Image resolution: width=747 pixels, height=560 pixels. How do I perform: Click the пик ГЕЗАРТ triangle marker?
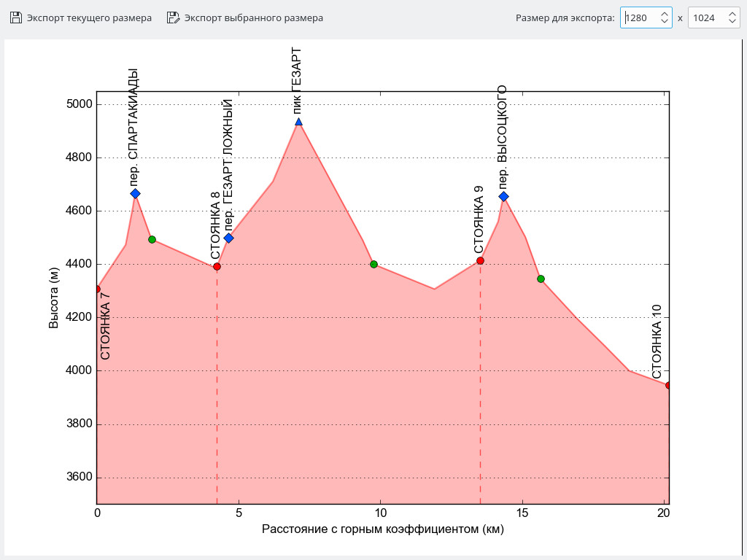(298, 122)
